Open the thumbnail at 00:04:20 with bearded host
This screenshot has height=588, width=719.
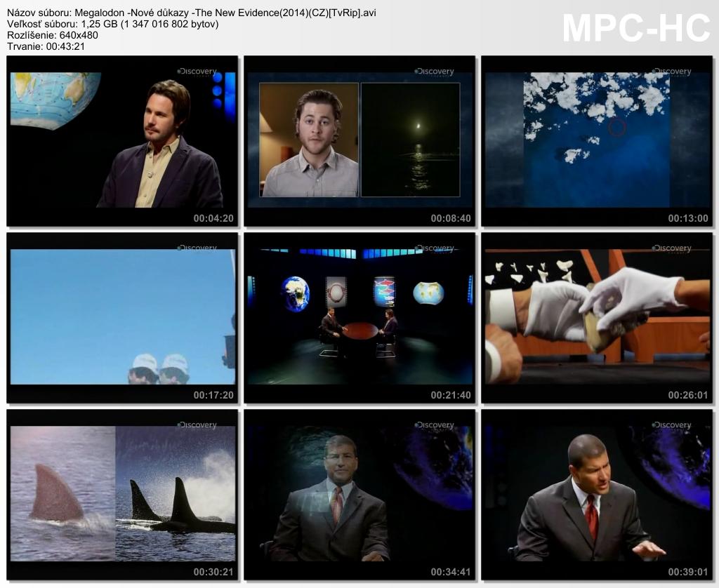coord(122,140)
